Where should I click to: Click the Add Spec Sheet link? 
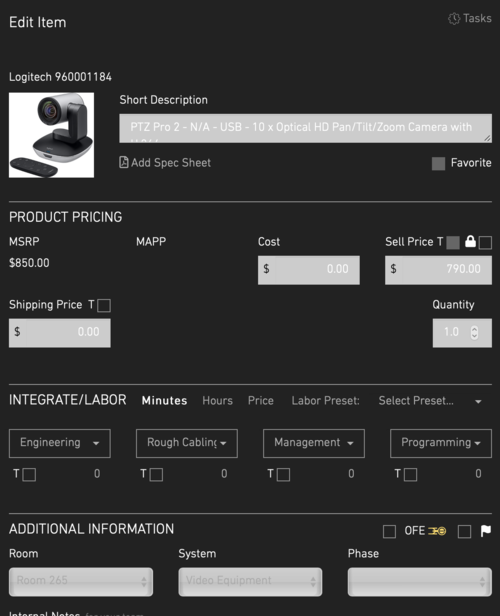(171, 163)
